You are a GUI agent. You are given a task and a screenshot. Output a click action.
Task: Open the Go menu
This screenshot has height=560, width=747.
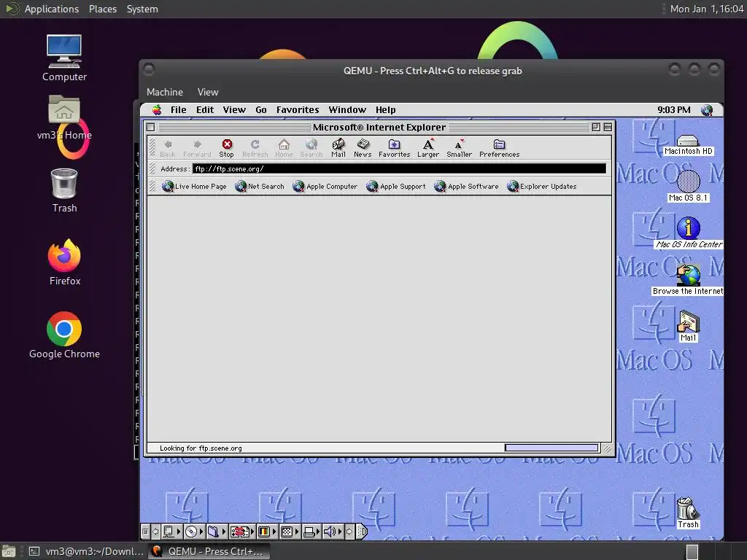[261, 110]
